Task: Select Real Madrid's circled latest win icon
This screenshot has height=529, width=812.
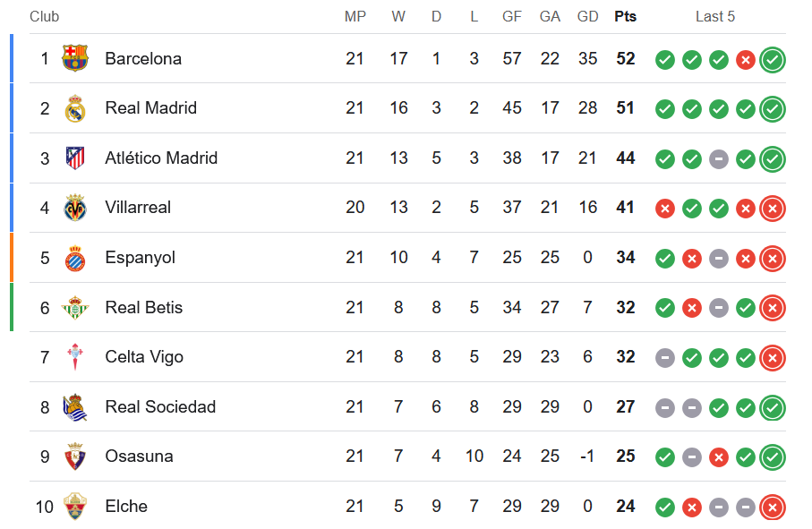Action: (773, 109)
